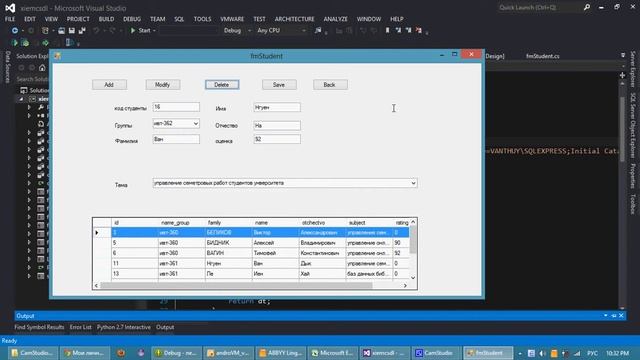The image size is (640, 360).
Task: Open the Properties side tab
Action: (633, 176)
